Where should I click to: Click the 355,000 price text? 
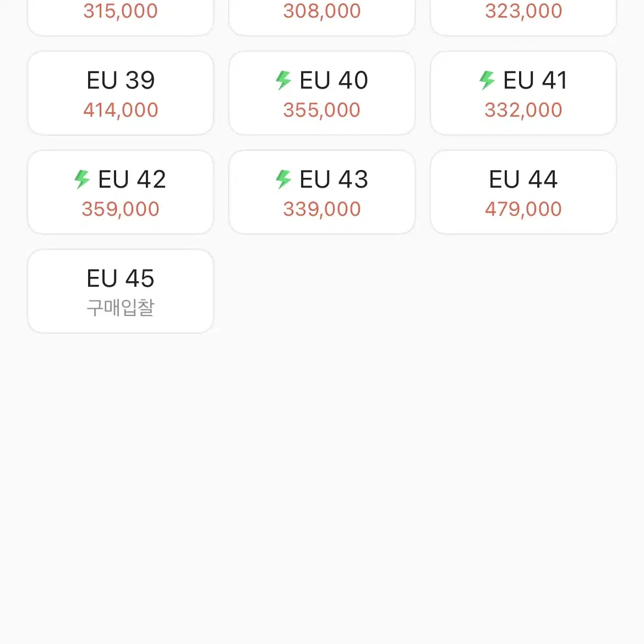(x=322, y=110)
